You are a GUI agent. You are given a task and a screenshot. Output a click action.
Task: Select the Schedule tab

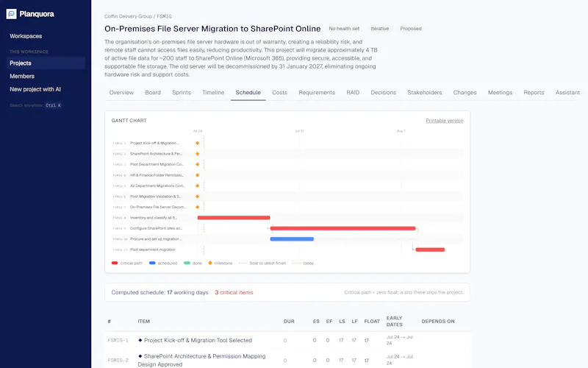click(x=248, y=93)
